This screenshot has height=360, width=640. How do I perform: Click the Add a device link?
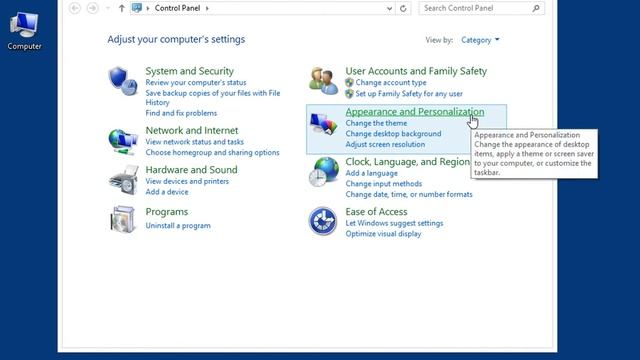tap(167, 192)
